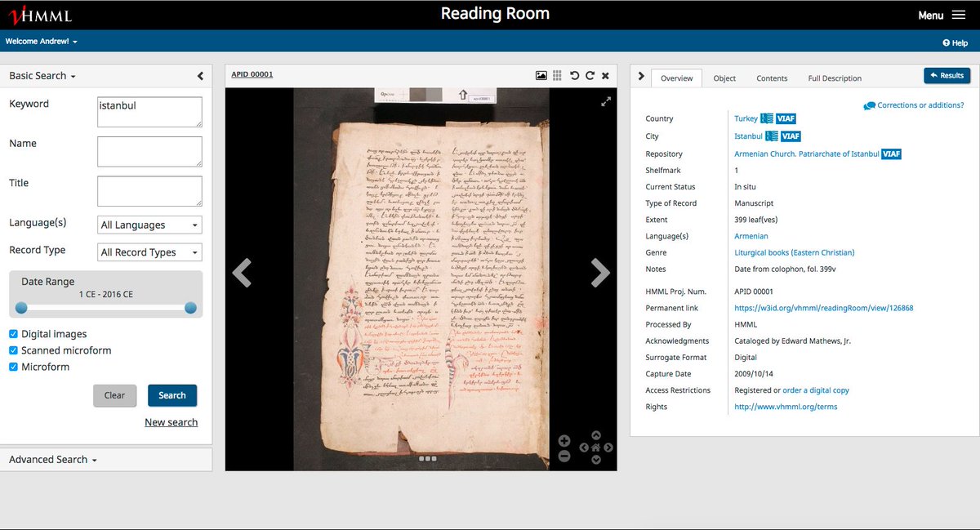Screen dimensions: 980x530
Task: Open the vhmml.org terms link
Action: tap(786, 407)
